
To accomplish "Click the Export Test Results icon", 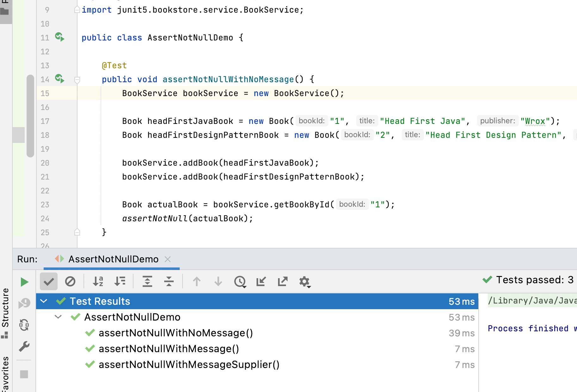I will pos(282,281).
